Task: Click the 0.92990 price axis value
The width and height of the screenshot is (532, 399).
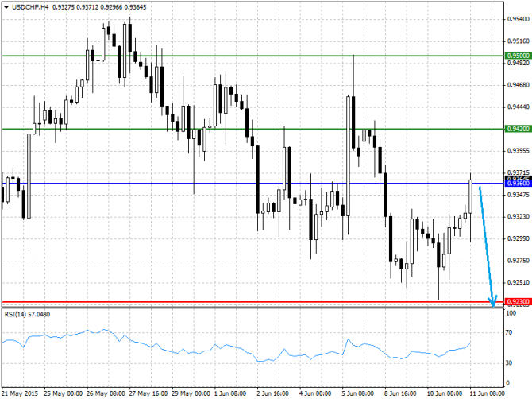Action: [519, 238]
